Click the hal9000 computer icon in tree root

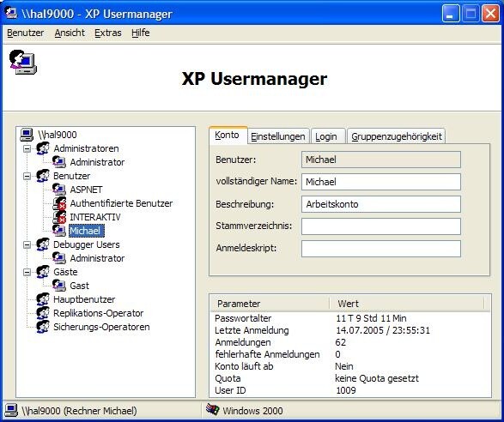27,135
